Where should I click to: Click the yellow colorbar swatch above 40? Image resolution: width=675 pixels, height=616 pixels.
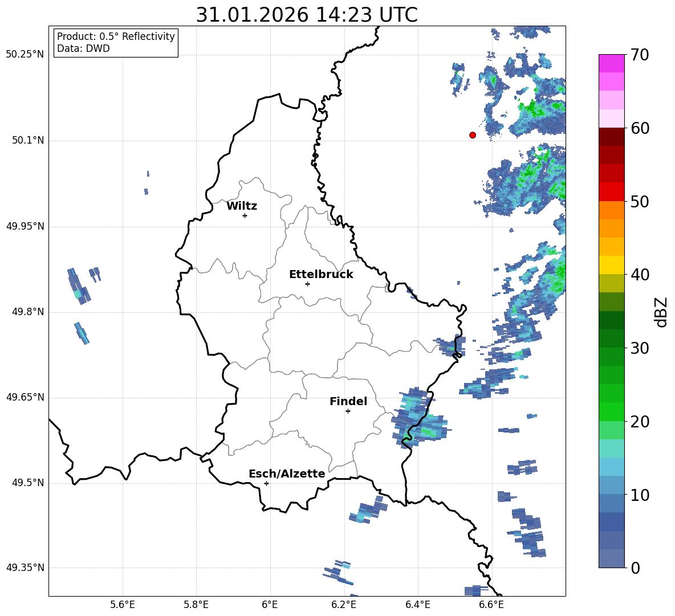[x=611, y=265]
